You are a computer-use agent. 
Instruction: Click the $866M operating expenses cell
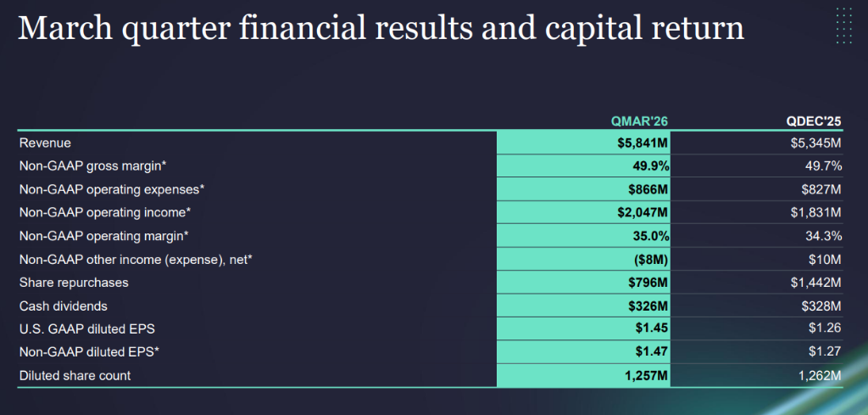click(648, 189)
